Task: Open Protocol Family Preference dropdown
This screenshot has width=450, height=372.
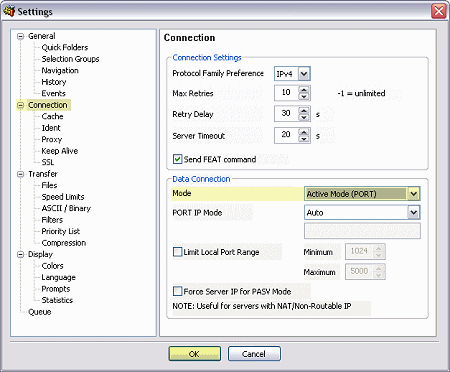Action: click(x=304, y=74)
